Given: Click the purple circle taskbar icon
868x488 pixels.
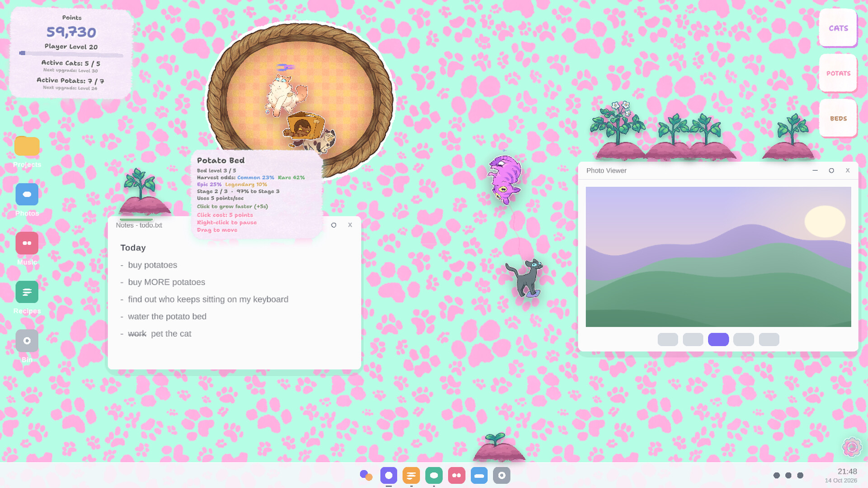Looking at the screenshot, I should tap(389, 475).
